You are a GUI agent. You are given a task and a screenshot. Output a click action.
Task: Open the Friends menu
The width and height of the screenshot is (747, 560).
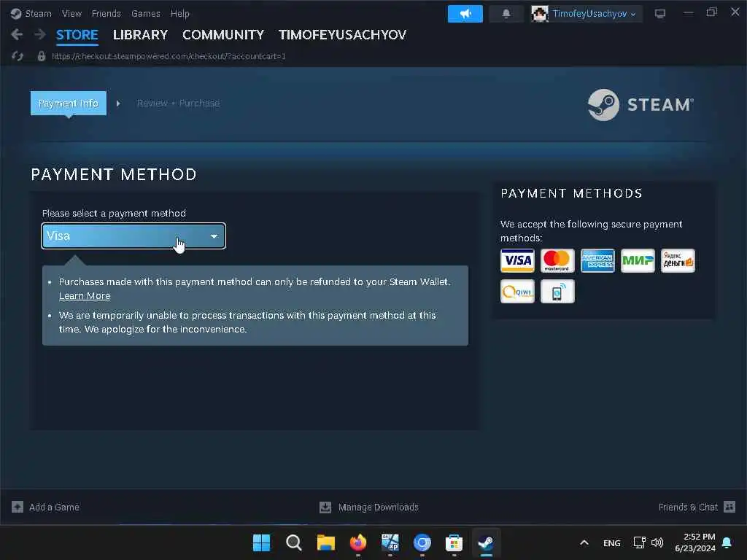tap(107, 13)
